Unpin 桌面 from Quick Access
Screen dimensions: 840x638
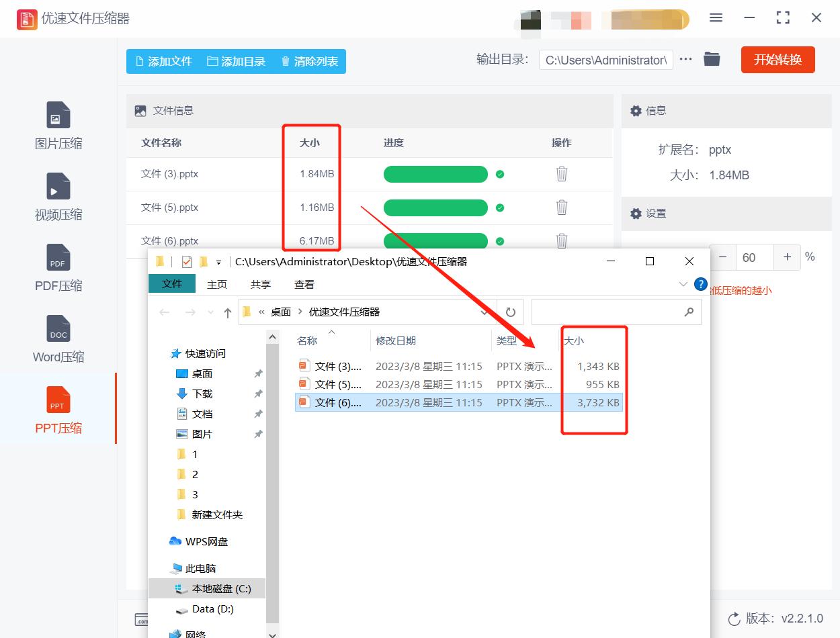[258, 373]
